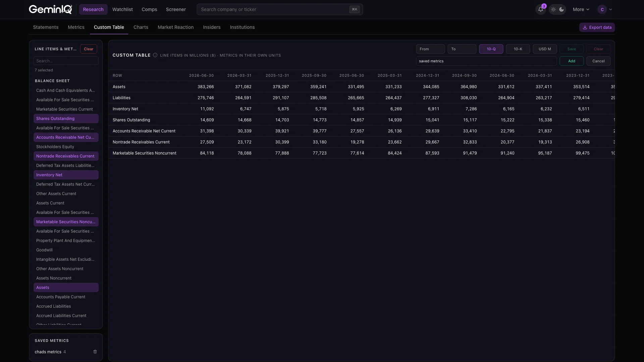Focus the saved metrics name field

pyautogui.click(x=486, y=61)
